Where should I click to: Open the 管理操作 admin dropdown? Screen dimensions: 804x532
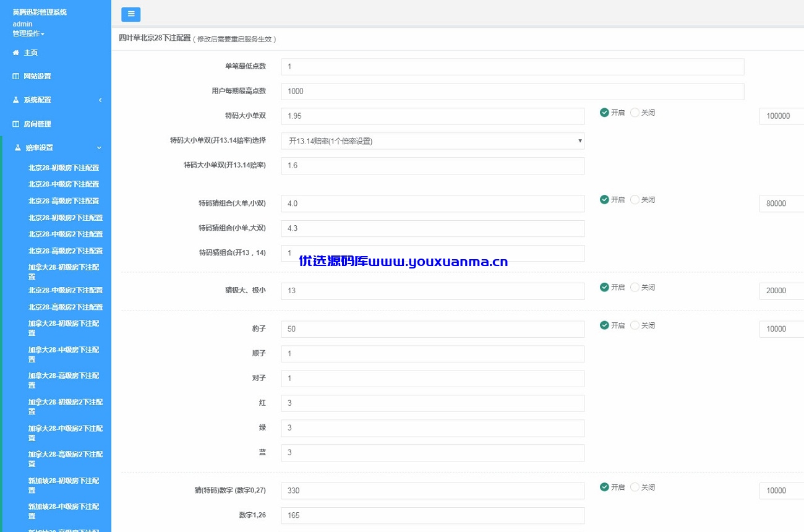(x=28, y=33)
